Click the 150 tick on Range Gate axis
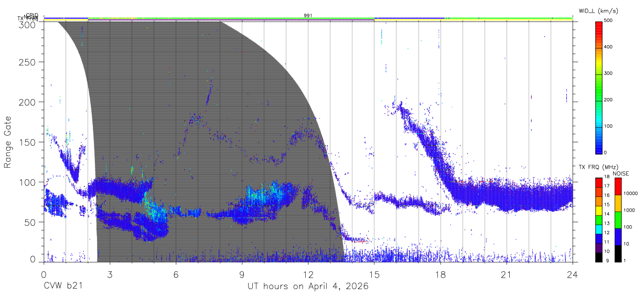 click(27, 142)
